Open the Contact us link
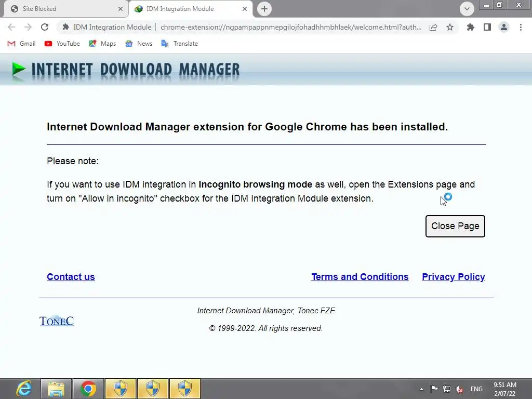This screenshot has height=399, width=532. coord(71,277)
